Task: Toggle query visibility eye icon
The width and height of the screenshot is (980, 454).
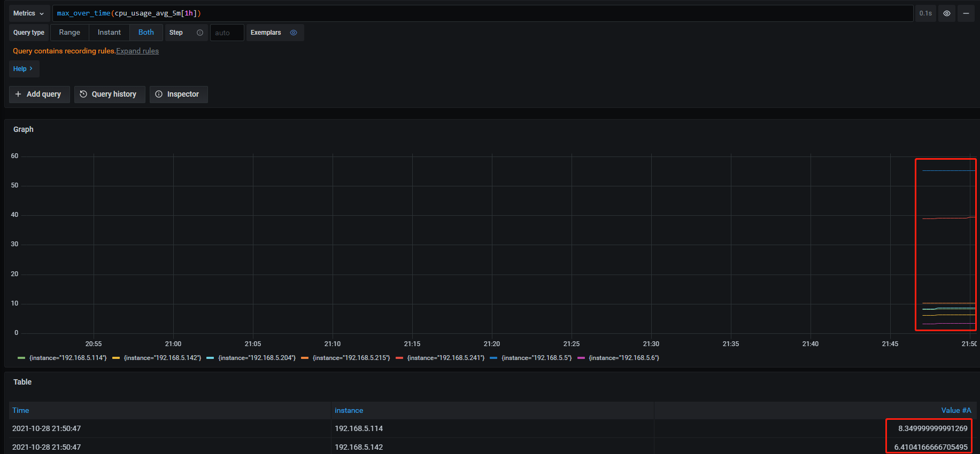Action: (946, 13)
